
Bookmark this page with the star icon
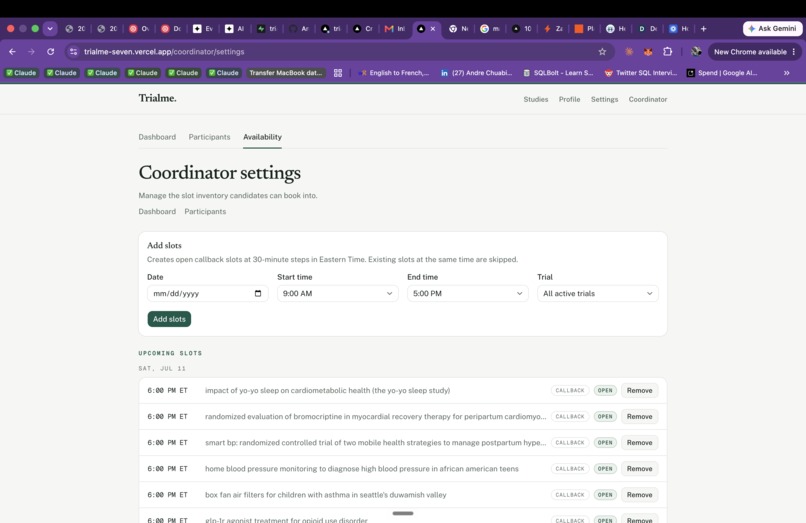(602, 51)
